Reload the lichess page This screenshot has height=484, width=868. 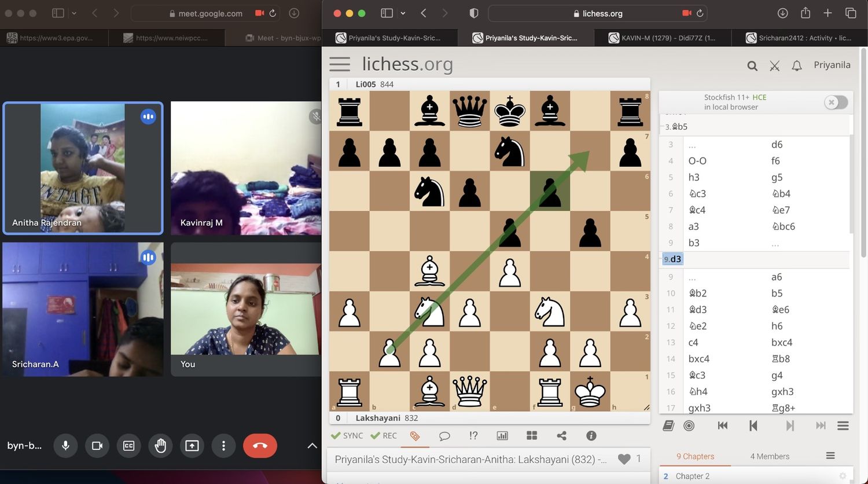700,13
